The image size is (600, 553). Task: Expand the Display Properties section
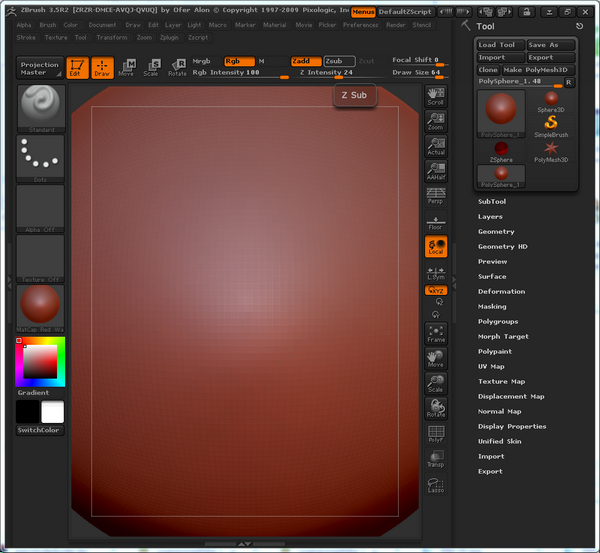[x=512, y=426]
